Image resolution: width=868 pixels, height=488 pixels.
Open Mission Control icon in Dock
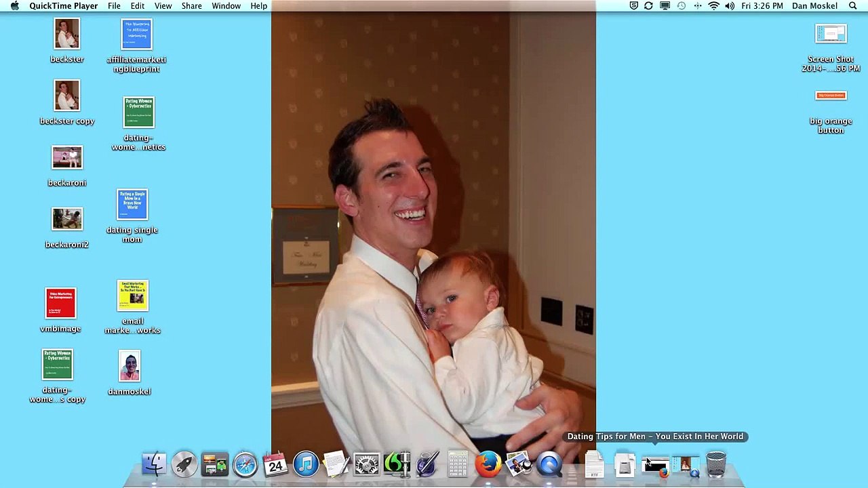pyautogui.click(x=215, y=464)
